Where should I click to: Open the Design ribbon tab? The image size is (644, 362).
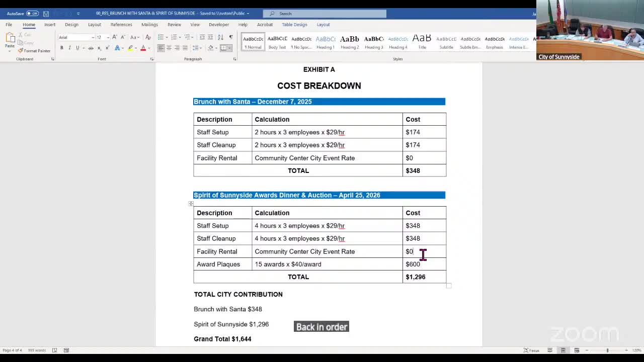pyautogui.click(x=71, y=25)
